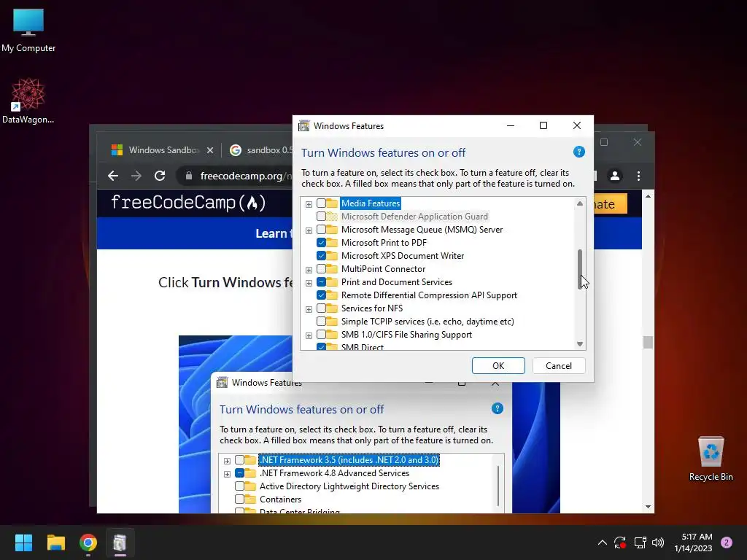Go forward in Chrome browser
Viewport: 747px width, 560px height.
(136, 176)
